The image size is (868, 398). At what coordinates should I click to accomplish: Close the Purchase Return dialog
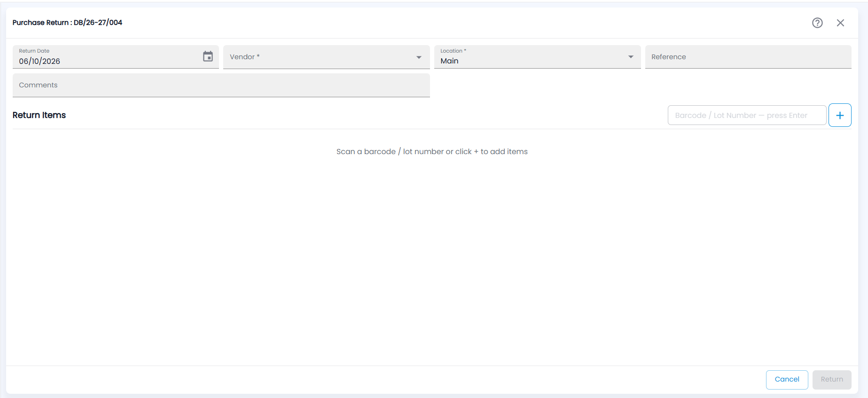tap(840, 23)
